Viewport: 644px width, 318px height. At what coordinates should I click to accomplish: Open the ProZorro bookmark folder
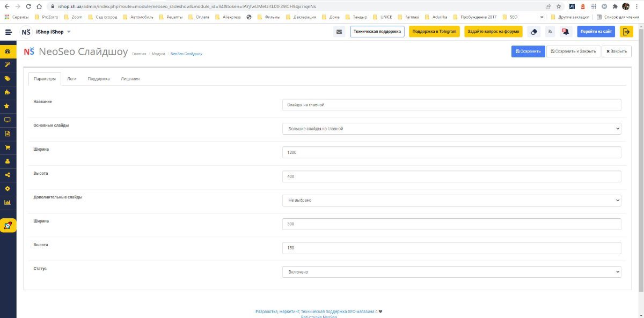point(46,17)
